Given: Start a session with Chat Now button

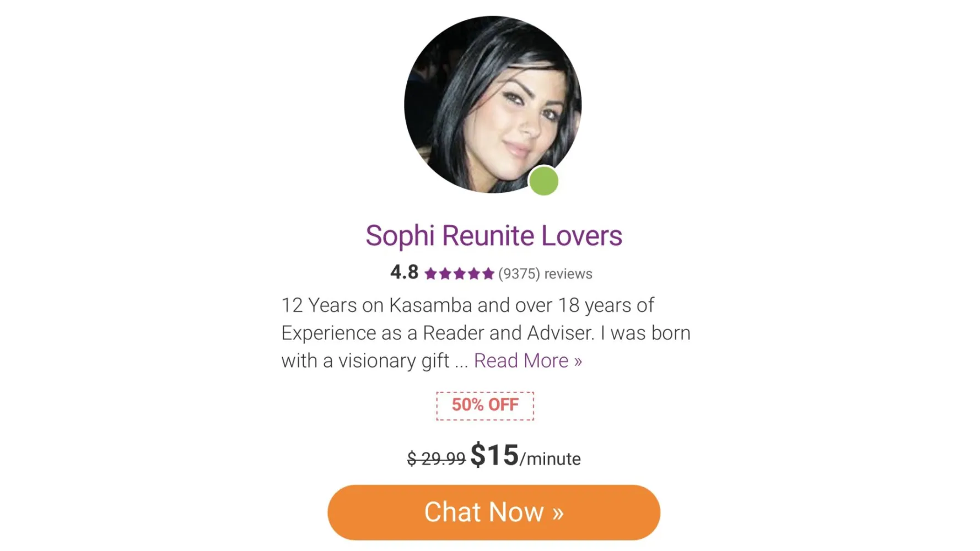Looking at the screenshot, I should [494, 512].
